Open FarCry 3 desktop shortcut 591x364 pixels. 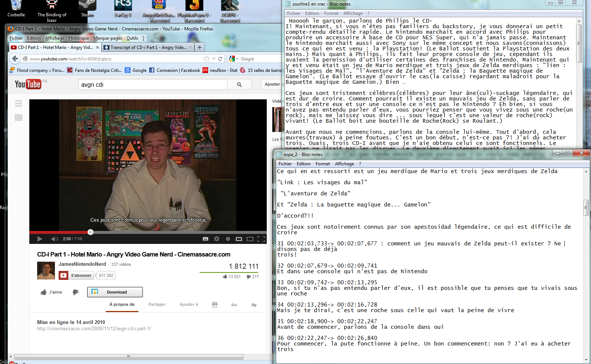pos(123,9)
